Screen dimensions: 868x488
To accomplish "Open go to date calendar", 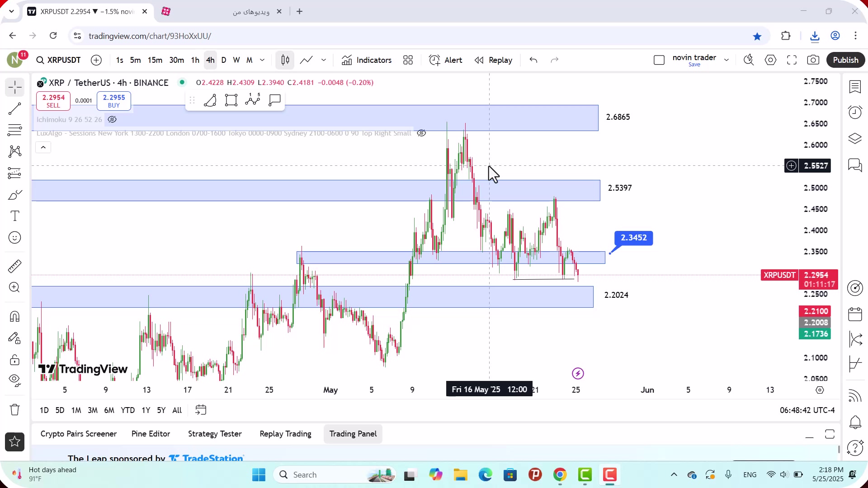I will point(201,410).
